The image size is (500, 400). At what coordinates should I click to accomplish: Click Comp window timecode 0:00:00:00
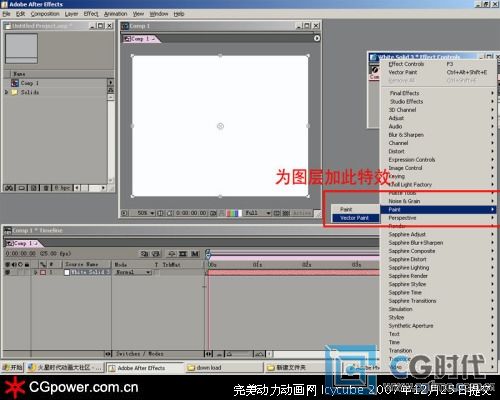click(x=191, y=213)
